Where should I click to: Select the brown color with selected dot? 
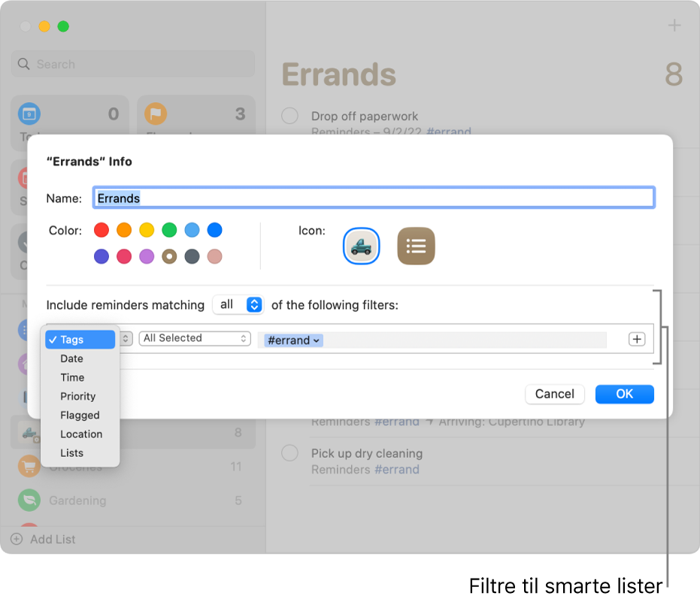pyautogui.click(x=169, y=256)
